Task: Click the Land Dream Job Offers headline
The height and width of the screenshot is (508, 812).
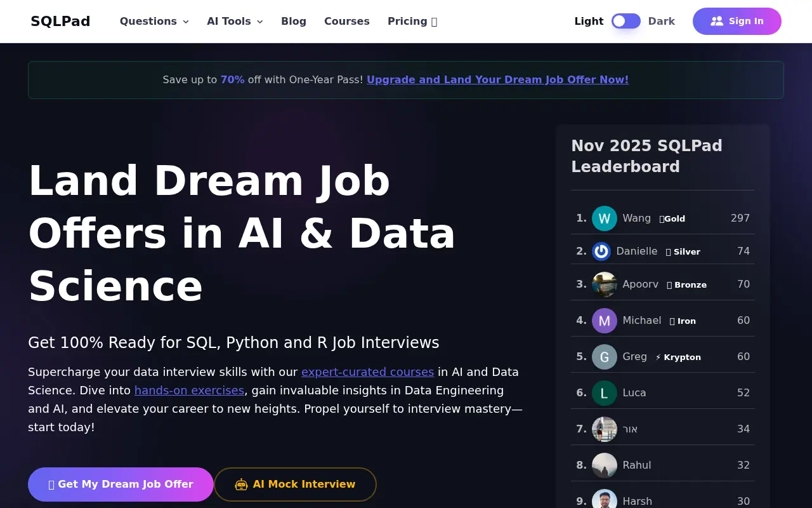Action: point(242,233)
